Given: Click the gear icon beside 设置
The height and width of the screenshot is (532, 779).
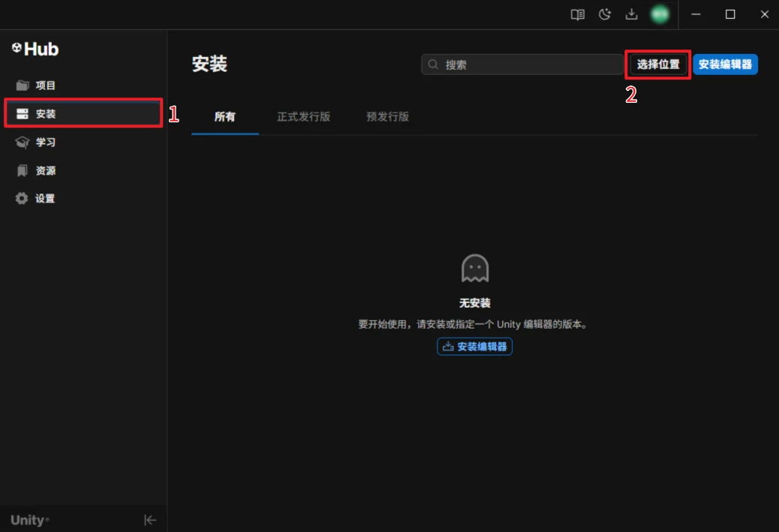Looking at the screenshot, I should tap(21, 198).
